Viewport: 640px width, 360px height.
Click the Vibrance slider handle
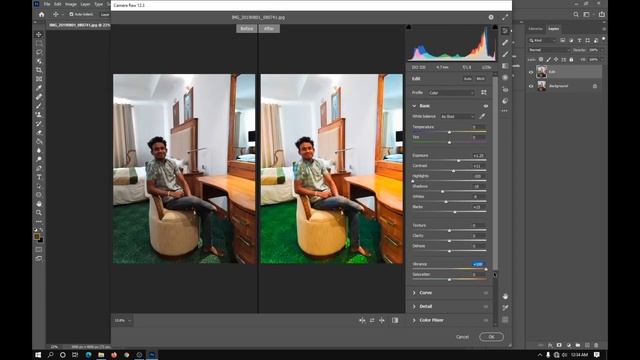[x=486, y=269]
